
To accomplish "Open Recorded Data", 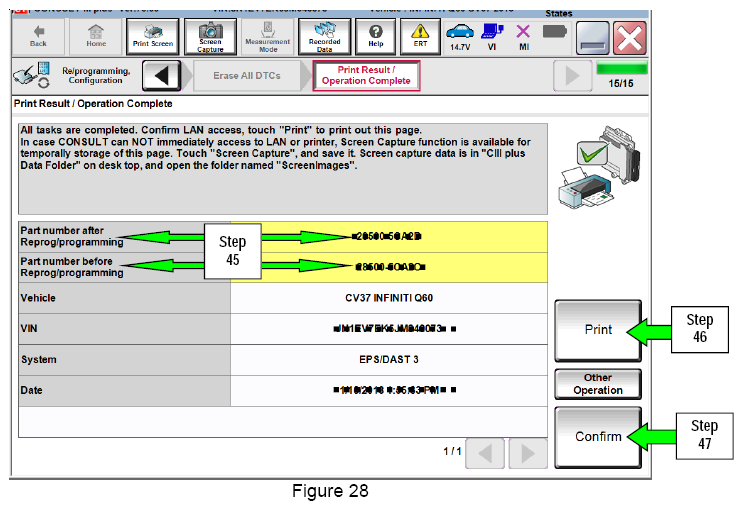I will (325, 36).
